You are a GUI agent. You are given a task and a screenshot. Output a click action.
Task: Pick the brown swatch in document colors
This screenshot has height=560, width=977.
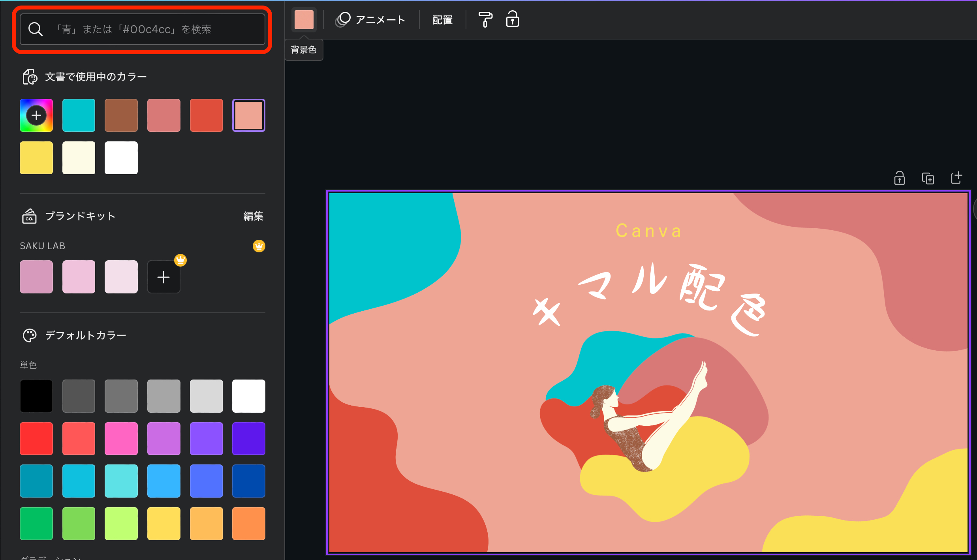[x=121, y=115]
